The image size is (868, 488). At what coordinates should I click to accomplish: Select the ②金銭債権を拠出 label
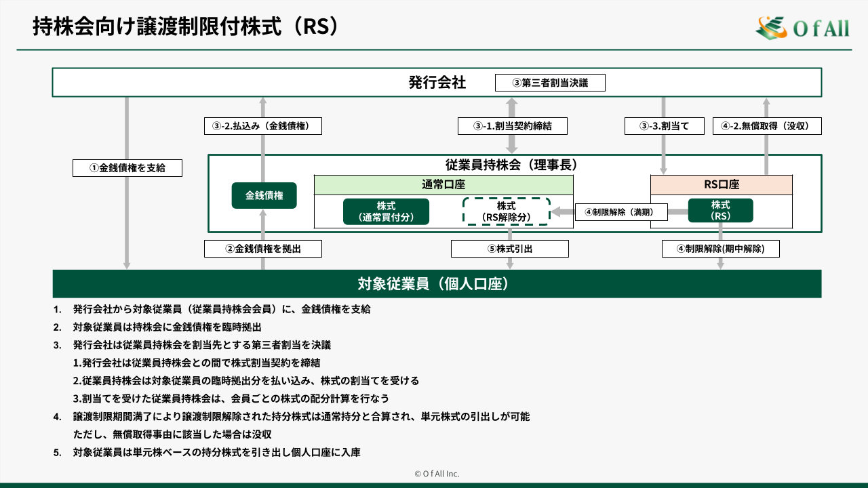pyautogui.click(x=262, y=249)
